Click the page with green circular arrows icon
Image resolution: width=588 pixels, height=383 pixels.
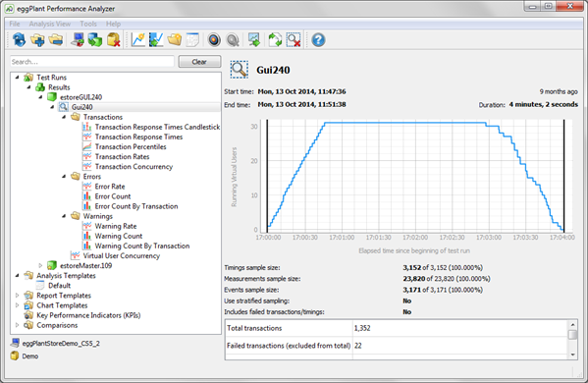pyautogui.click(x=275, y=39)
